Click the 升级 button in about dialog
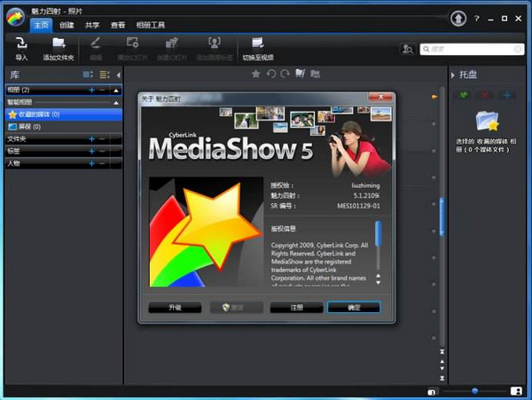532x400 pixels. 175,308
